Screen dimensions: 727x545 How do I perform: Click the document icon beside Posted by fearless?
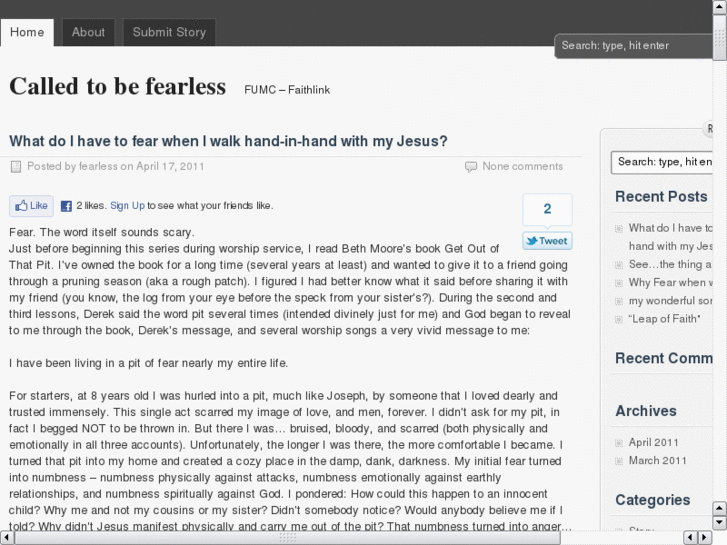16,167
